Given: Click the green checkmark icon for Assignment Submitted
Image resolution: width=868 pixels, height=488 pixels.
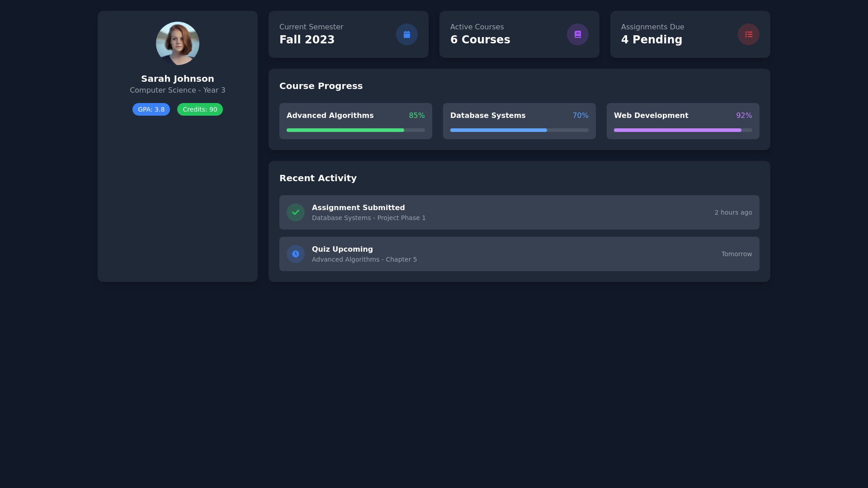Looking at the screenshot, I should [x=295, y=212].
